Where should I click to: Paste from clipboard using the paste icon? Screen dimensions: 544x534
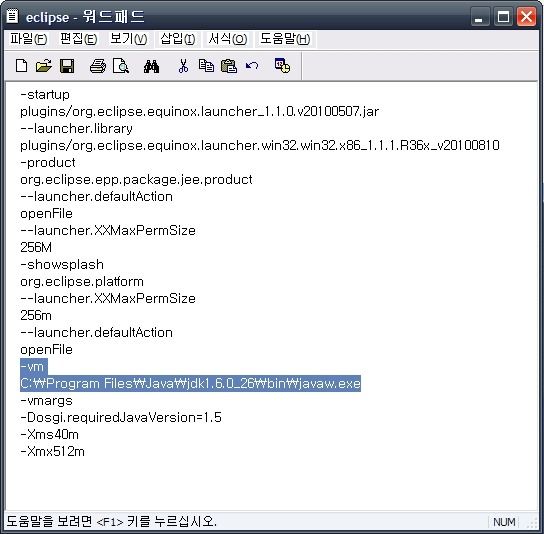pos(229,66)
